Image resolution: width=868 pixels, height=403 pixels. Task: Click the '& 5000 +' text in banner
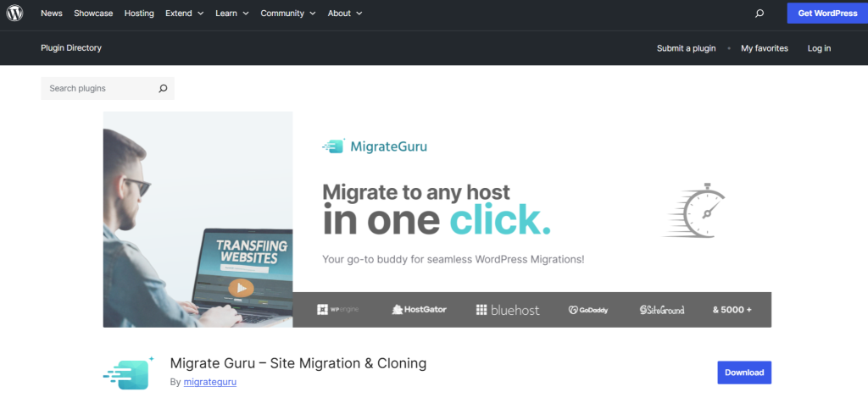tap(732, 310)
